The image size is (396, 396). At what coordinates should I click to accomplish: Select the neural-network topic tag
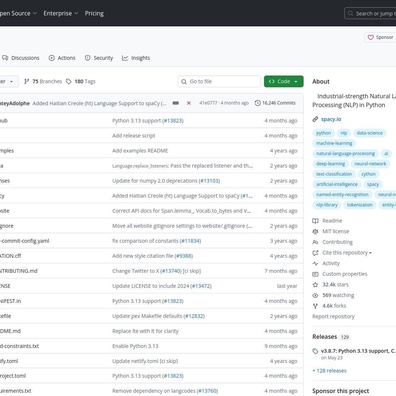(370, 164)
